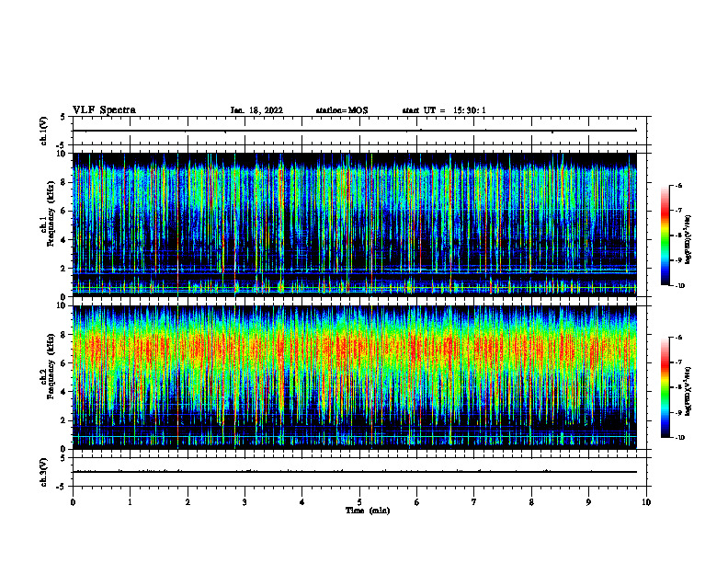Click the ch.3 voltage waveform panel
728x563 pixels.
[x=359, y=472]
